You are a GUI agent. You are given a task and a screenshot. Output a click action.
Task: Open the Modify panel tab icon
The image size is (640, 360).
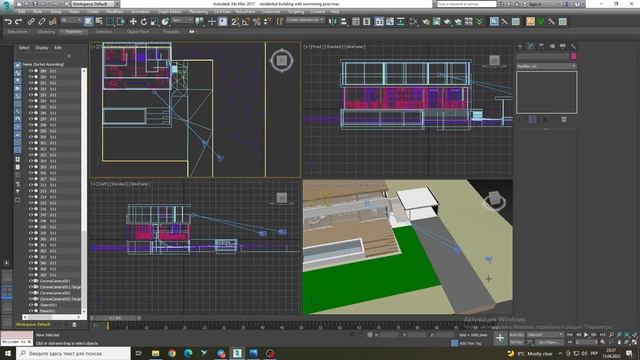pyautogui.click(x=531, y=46)
